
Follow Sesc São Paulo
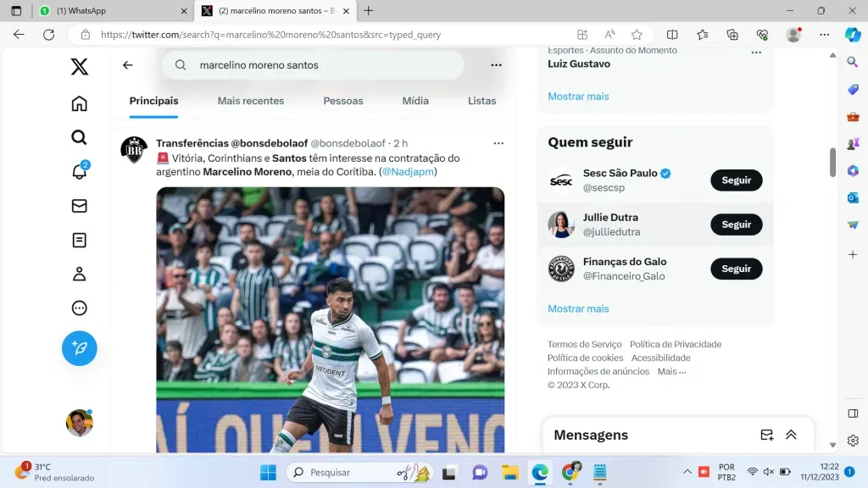pos(736,180)
